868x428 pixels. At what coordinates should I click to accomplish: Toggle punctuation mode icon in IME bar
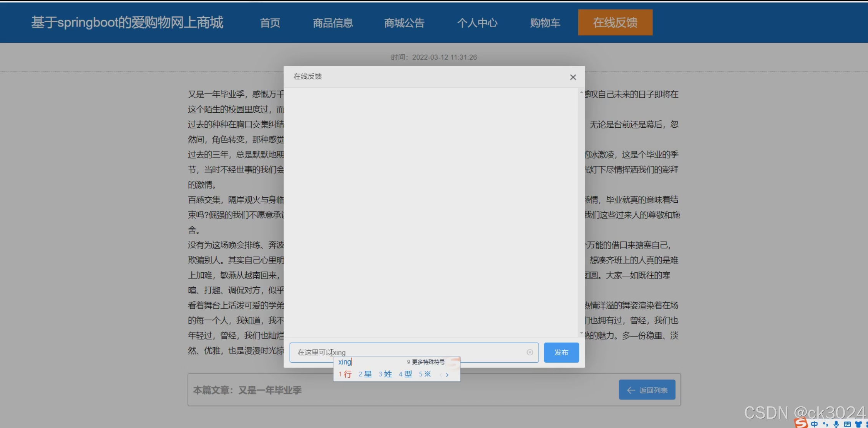(x=825, y=425)
